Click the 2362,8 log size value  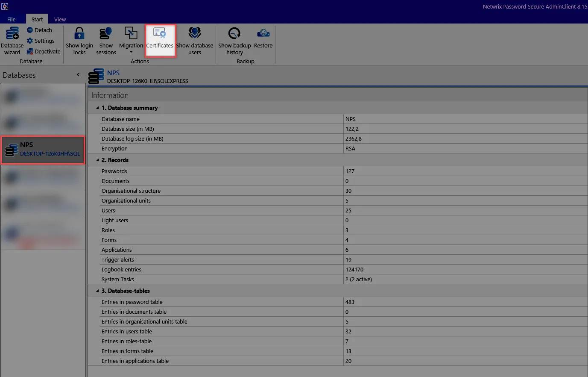coord(354,139)
